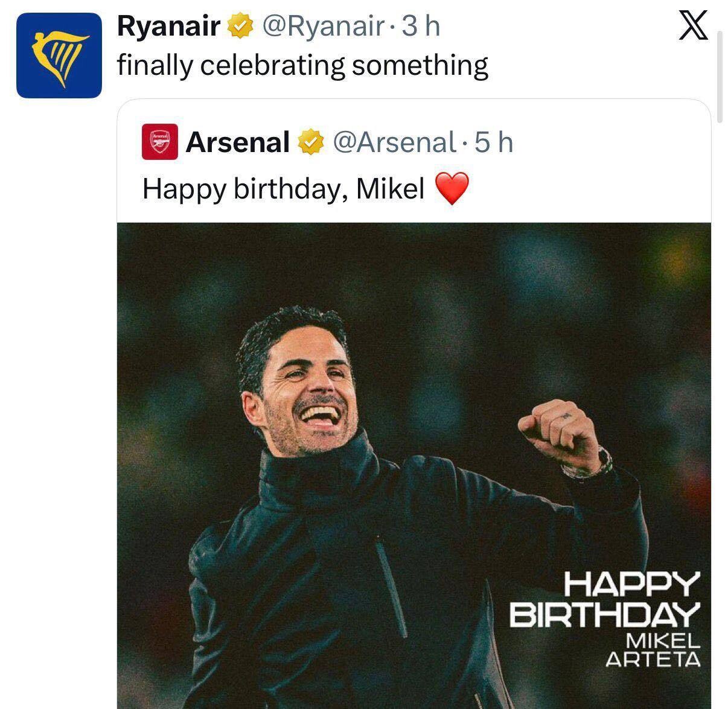Click the 'Happy birthday, Mikel' quoted text
Image resolution: width=728 pixels, height=709 pixels.
pyautogui.click(x=284, y=189)
